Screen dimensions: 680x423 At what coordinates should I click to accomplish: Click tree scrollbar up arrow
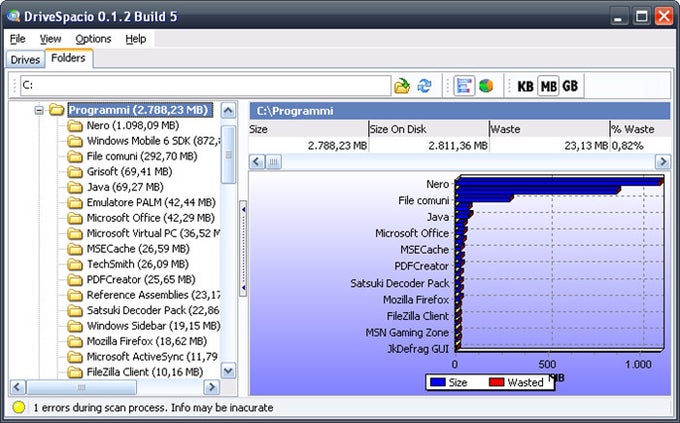click(228, 111)
